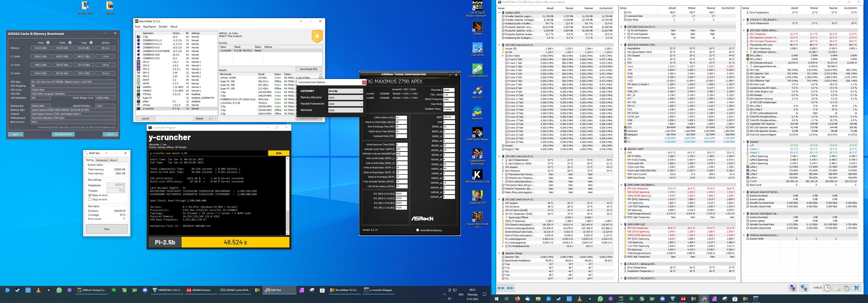This screenshot has height=303, width=868.
Task: Click Discord icon in left taskbar
Action: pyautogui.click(x=145, y=290)
